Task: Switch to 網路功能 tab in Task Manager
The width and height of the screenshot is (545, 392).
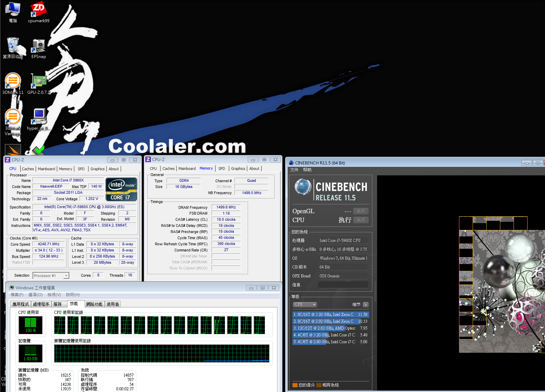Action: pos(94,304)
